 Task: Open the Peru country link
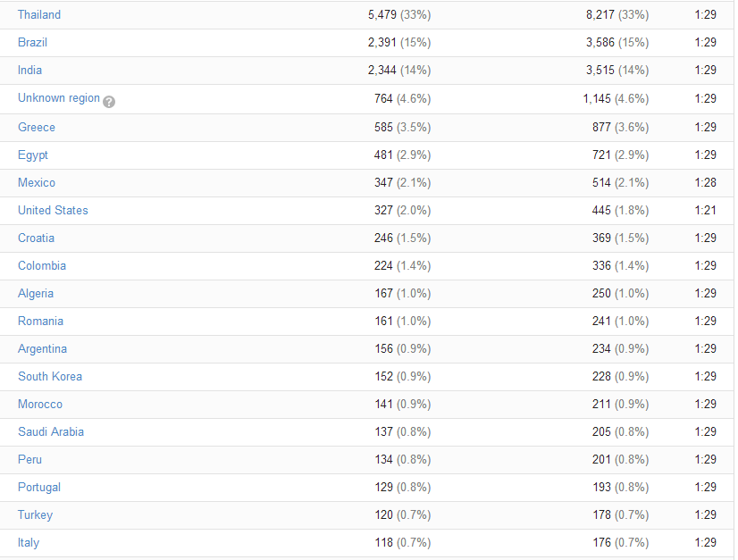(29, 460)
